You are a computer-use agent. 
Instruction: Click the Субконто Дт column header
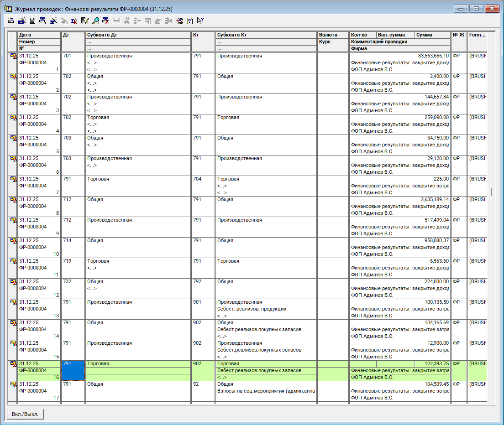(137, 35)
